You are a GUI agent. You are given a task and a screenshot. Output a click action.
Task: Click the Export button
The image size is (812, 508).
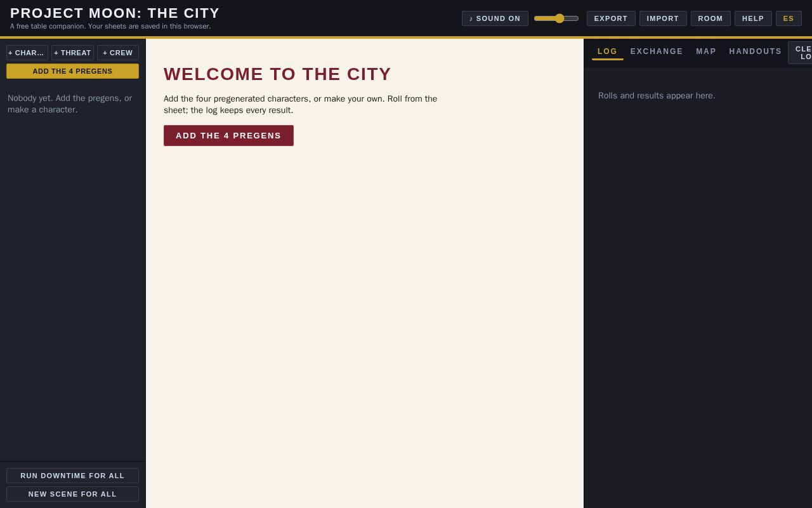(x=611, y=18)
